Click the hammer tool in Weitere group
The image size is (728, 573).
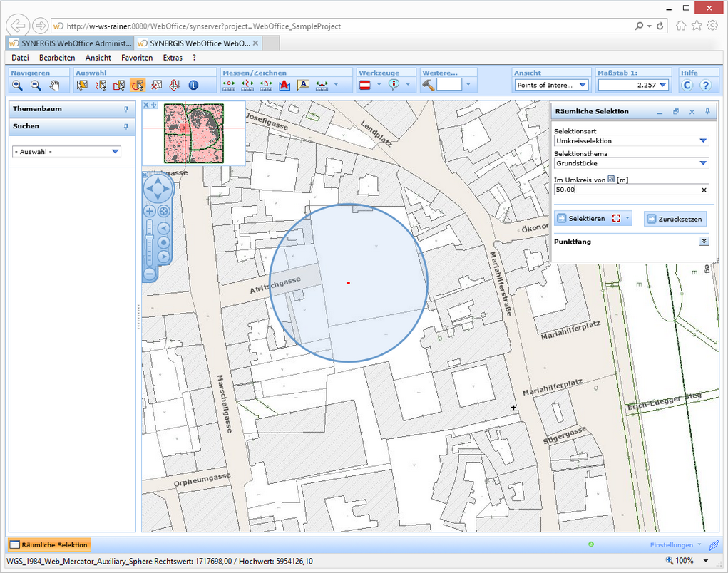429,85
